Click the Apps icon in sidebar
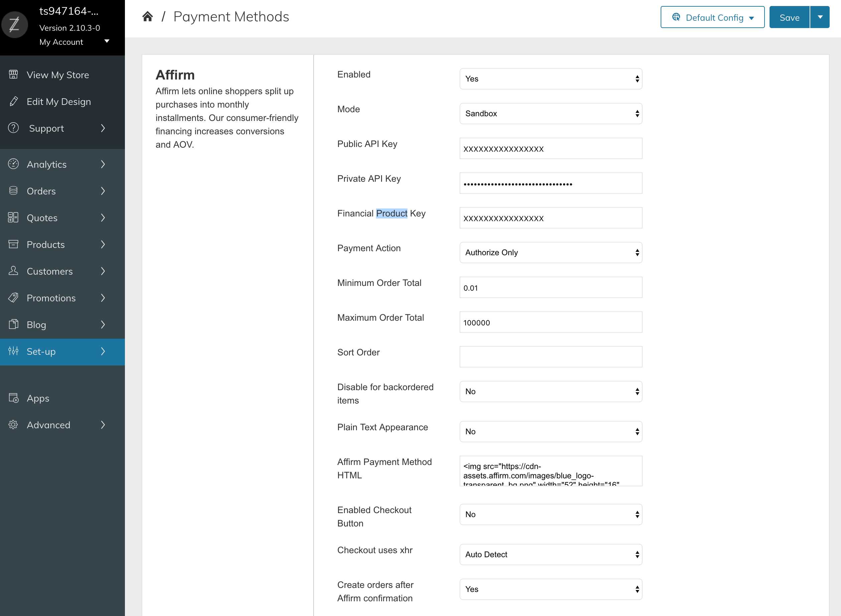The width and height of the screenshot is (841, 616). [x=13, y=398]
